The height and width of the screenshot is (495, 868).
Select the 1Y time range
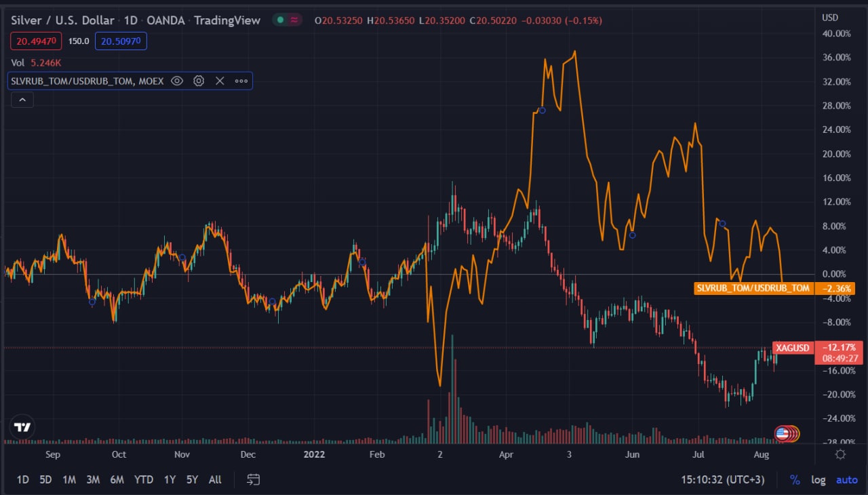click(x=170, y=479)
